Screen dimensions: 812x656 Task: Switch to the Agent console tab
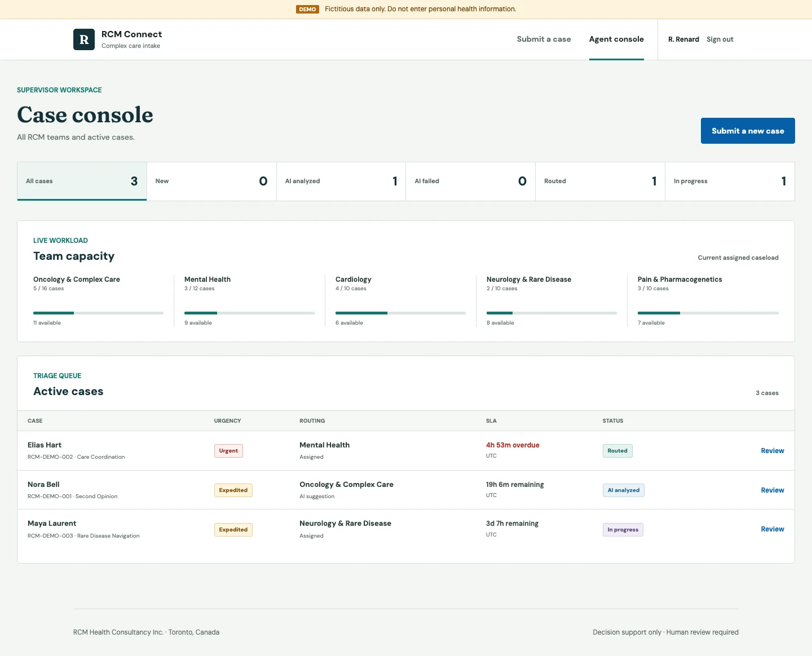pyautogui.click(x=616, y=39)
